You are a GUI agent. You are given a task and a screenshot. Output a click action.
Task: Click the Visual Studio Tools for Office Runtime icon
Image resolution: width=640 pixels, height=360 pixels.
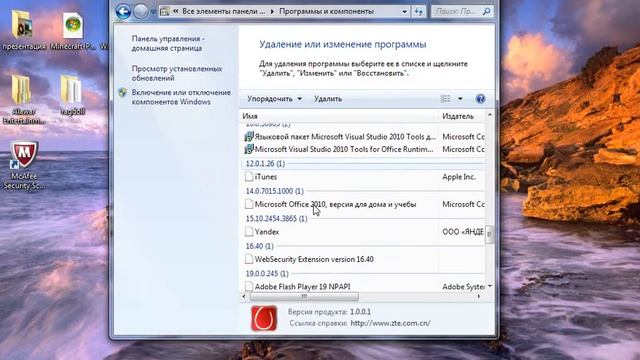(x=249, y=149)
